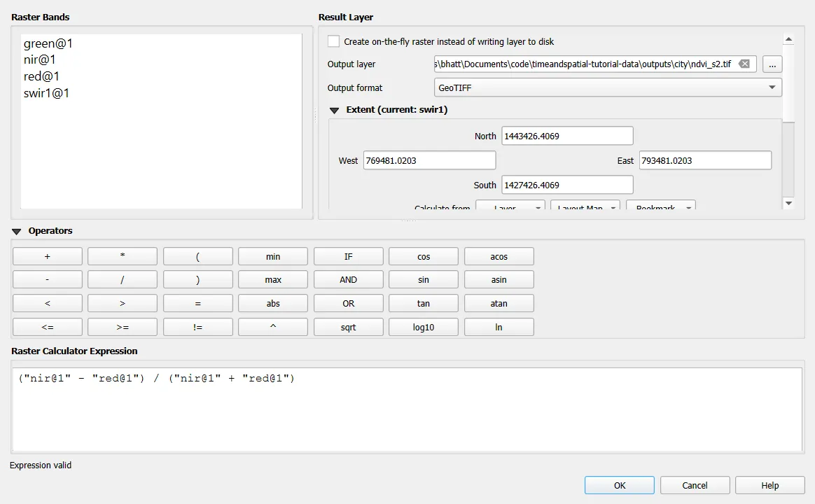Click the South extent input field

point(567,185)
